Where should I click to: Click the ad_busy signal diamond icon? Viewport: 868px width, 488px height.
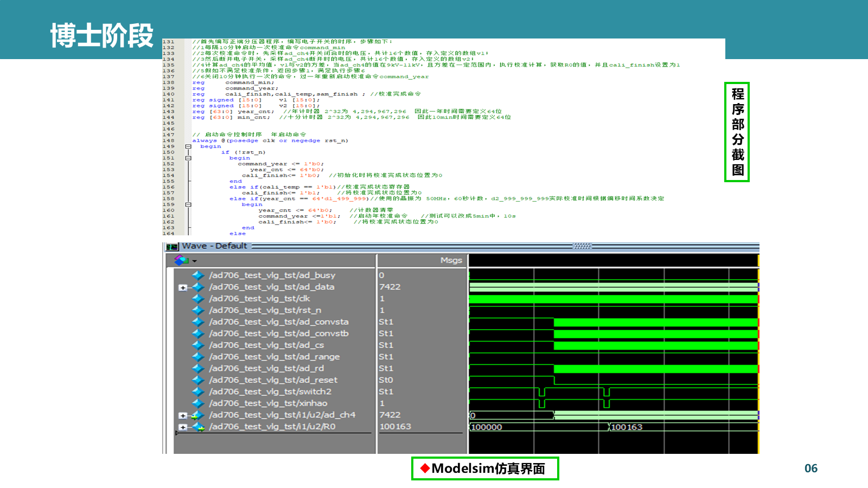coord(198,275)
